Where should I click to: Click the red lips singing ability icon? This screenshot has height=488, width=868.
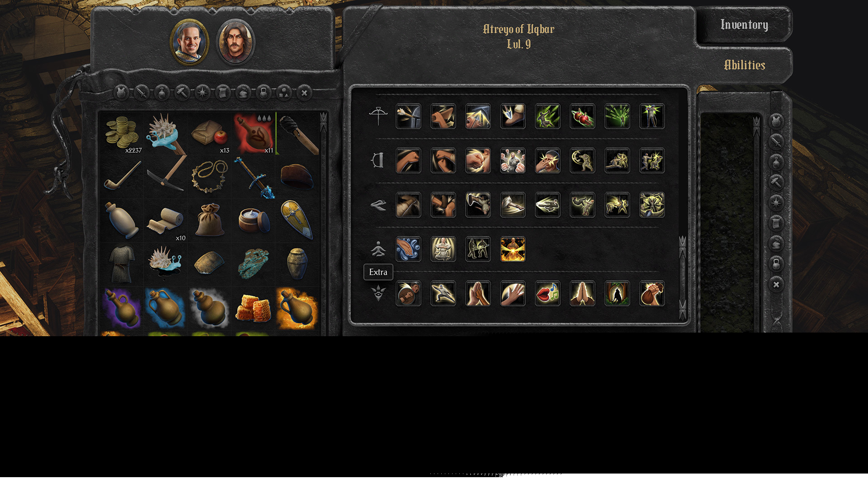pos(547,294)
